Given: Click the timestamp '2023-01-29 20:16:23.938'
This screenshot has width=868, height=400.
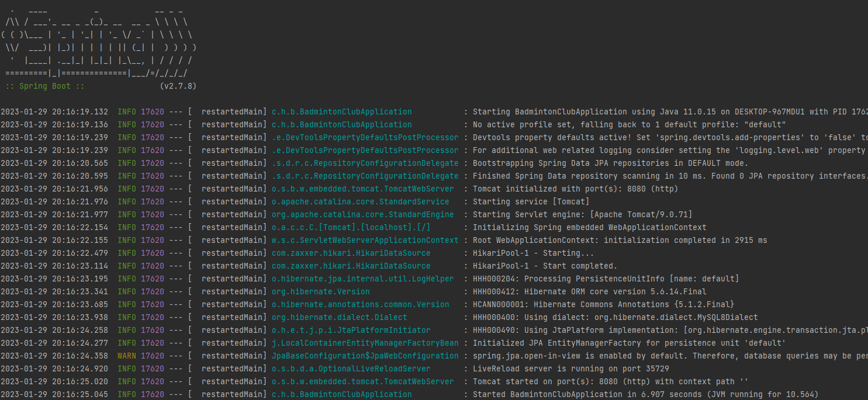Looking at the screenshot, I should point(54,317).
